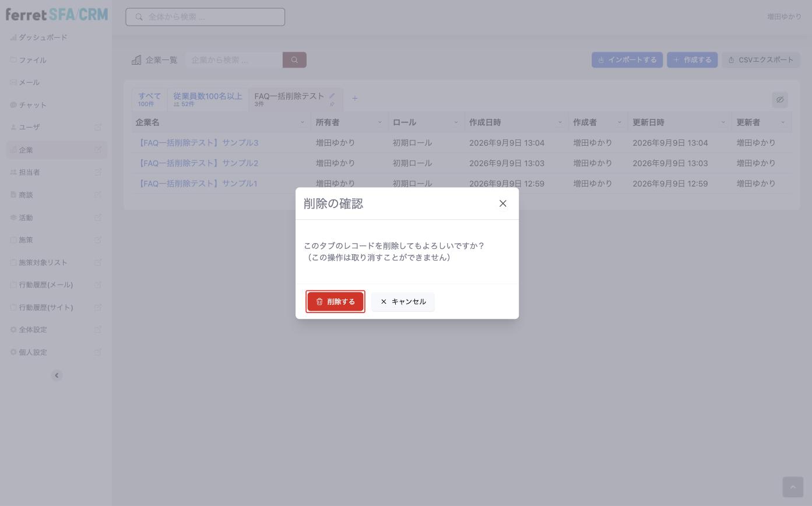Open the ダッシュボード sidebar item
This screenshot has width=812, height=506.
(43, 37)
